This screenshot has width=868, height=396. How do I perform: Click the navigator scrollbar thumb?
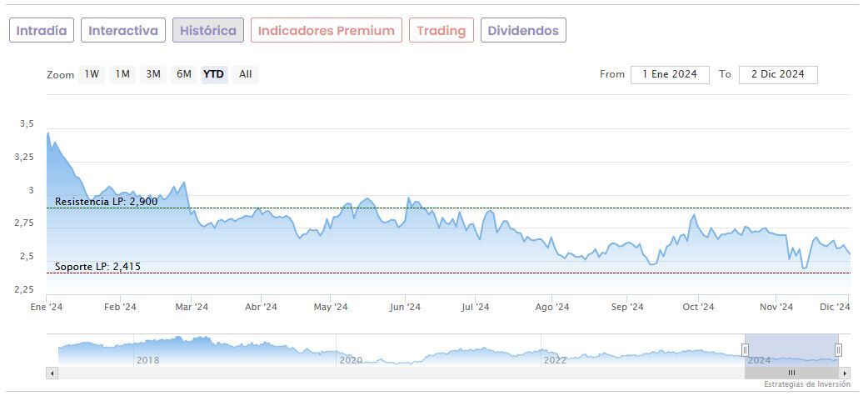(791, 373)
